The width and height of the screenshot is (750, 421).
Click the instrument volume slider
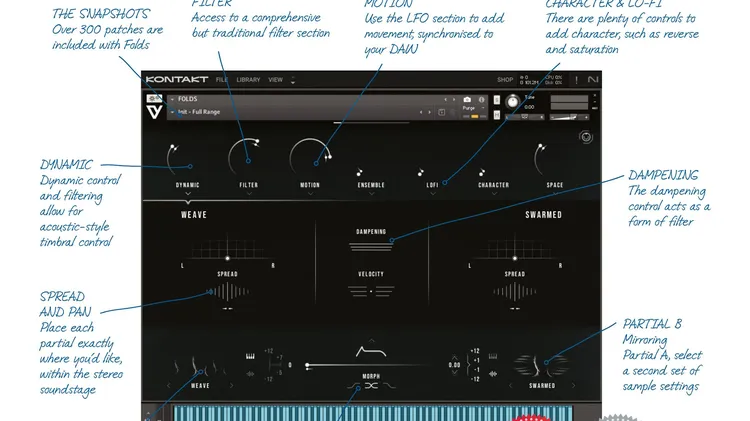coord(569,117)
